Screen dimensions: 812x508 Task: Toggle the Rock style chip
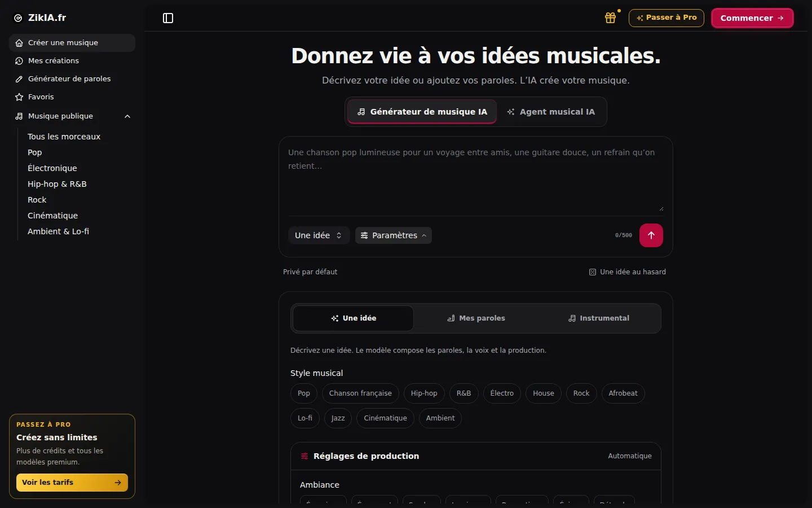(581, 393)
